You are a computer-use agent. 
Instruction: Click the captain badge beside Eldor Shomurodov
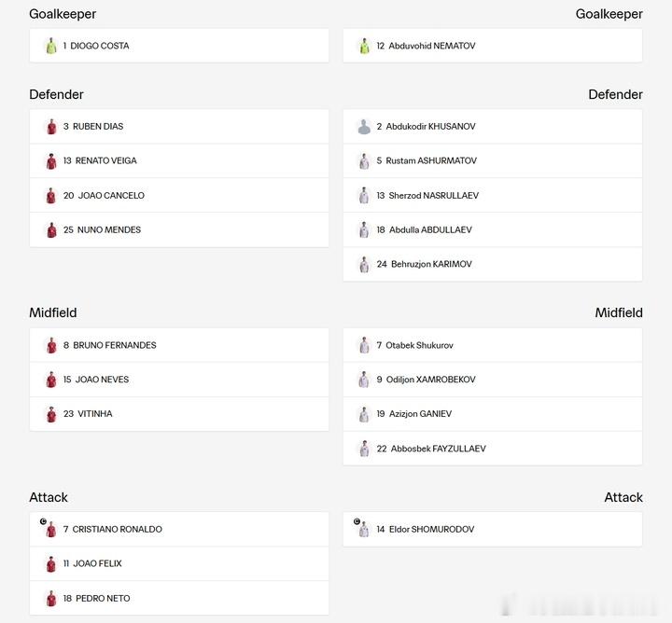[x=357, y=521]
